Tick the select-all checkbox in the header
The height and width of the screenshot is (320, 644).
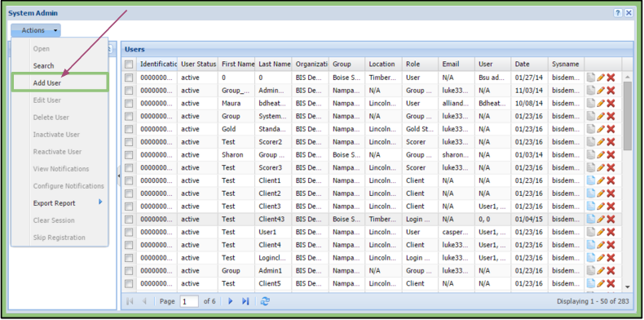129,64
